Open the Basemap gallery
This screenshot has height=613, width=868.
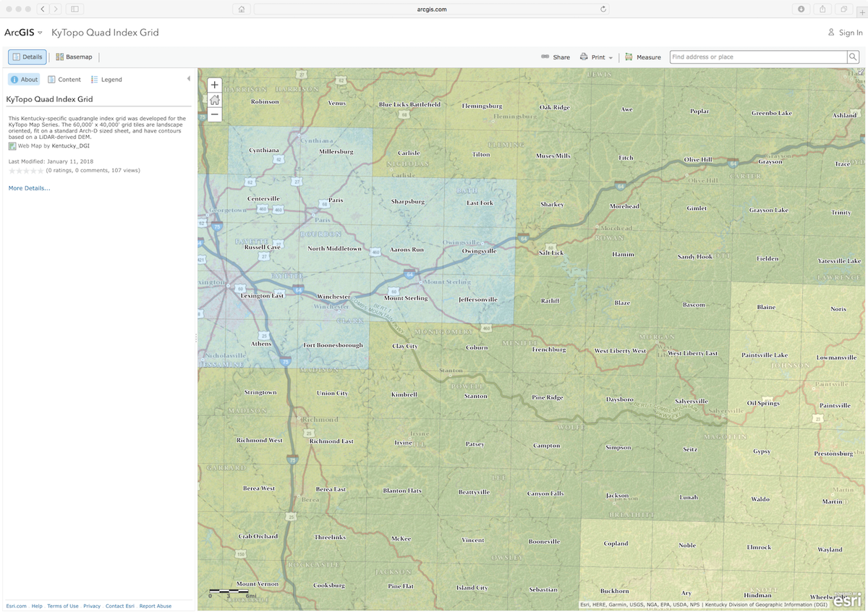coord(74,56)
